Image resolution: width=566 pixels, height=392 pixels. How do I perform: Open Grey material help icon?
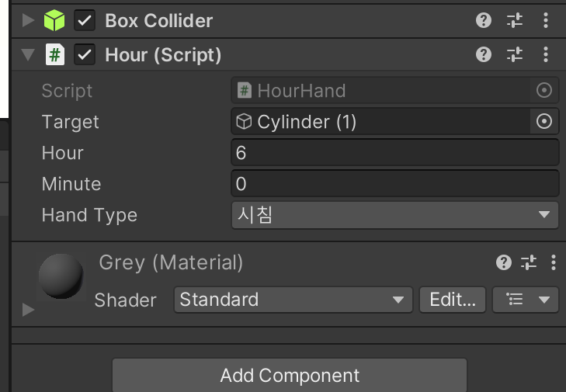click(504, 262)
